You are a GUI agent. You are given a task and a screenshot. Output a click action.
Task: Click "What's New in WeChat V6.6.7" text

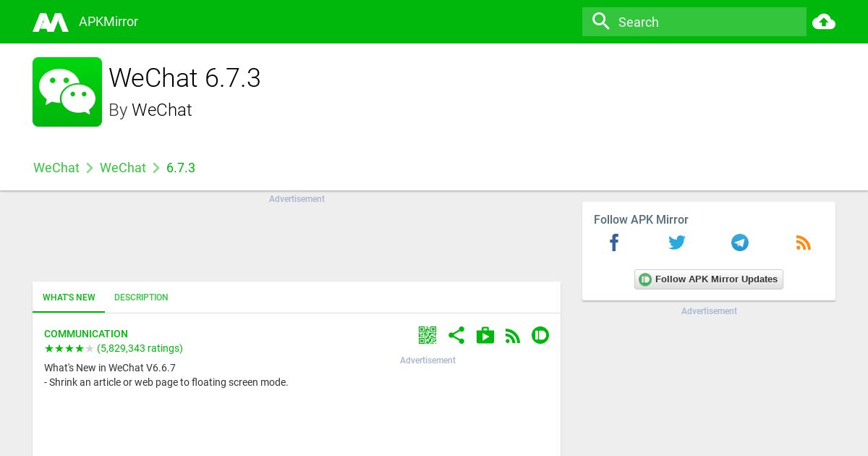[x=110, y=368]
